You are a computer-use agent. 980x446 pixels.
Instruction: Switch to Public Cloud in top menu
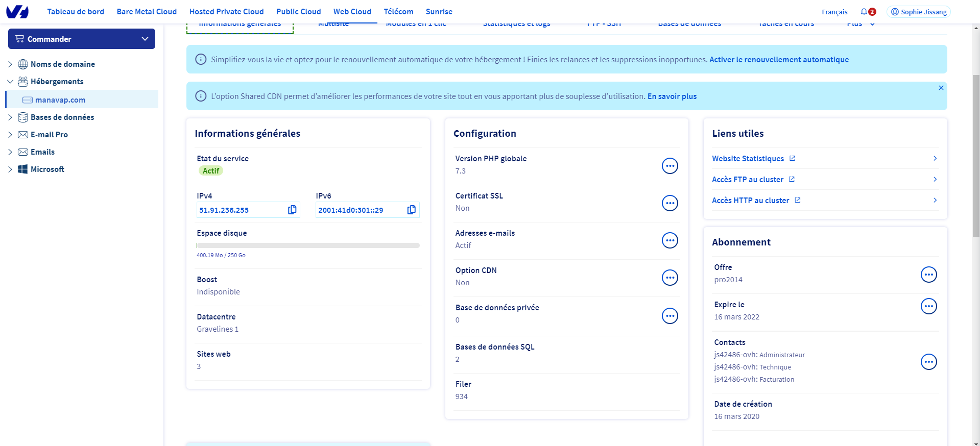pyautogui.click(x=298, y=12)
